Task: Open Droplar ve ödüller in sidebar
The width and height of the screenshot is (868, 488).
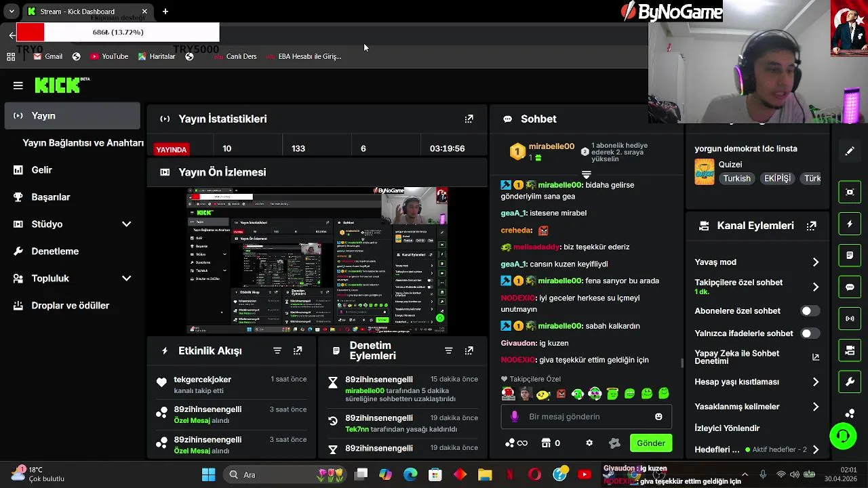Action: pos(72,306)
